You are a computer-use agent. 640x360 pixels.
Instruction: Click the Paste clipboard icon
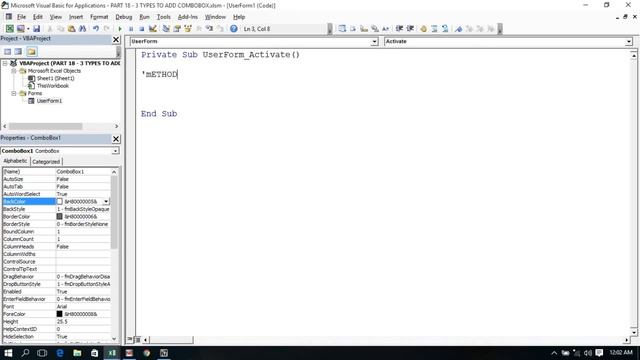[71, 29]
